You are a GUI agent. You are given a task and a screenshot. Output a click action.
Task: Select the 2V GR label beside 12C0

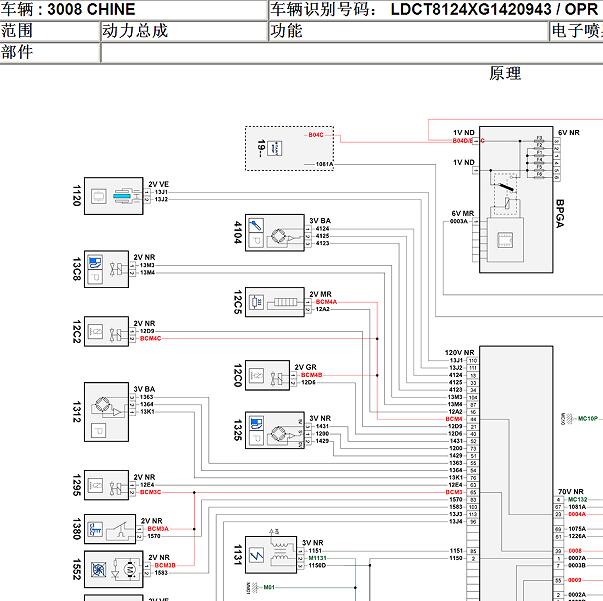pos(306,367)
